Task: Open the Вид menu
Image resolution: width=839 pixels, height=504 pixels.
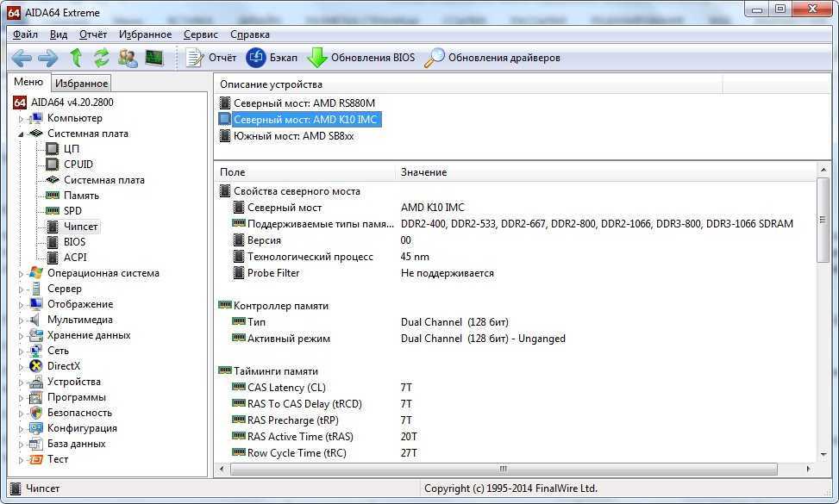Action: coord(59,34)
